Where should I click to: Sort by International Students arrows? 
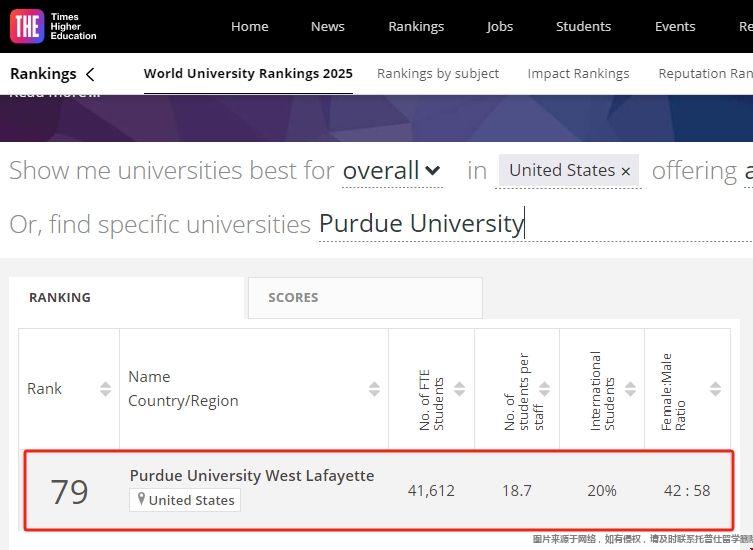630,389
